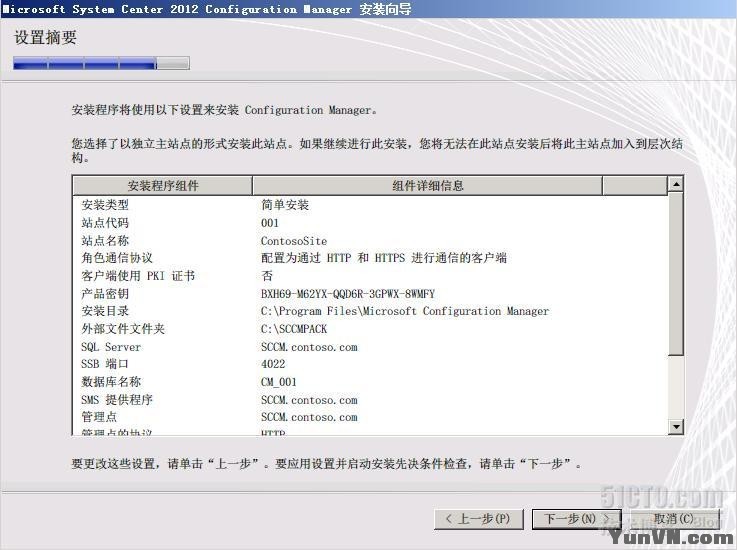The image size is (737, 550).
Task: Select the C:\Program Files install path value
Action: (405, 311)
